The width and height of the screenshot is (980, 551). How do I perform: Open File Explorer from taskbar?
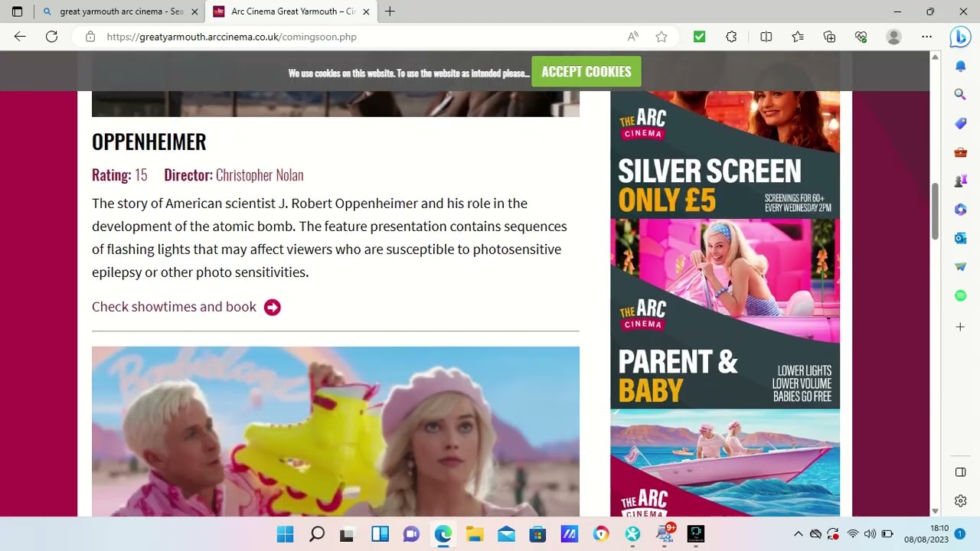point(475,534)
